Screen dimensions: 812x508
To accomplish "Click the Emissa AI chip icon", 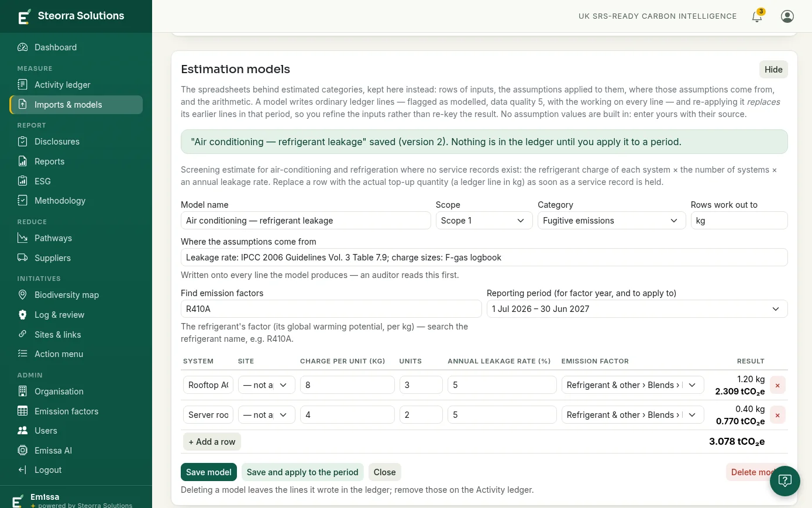I will click(23, 451).
